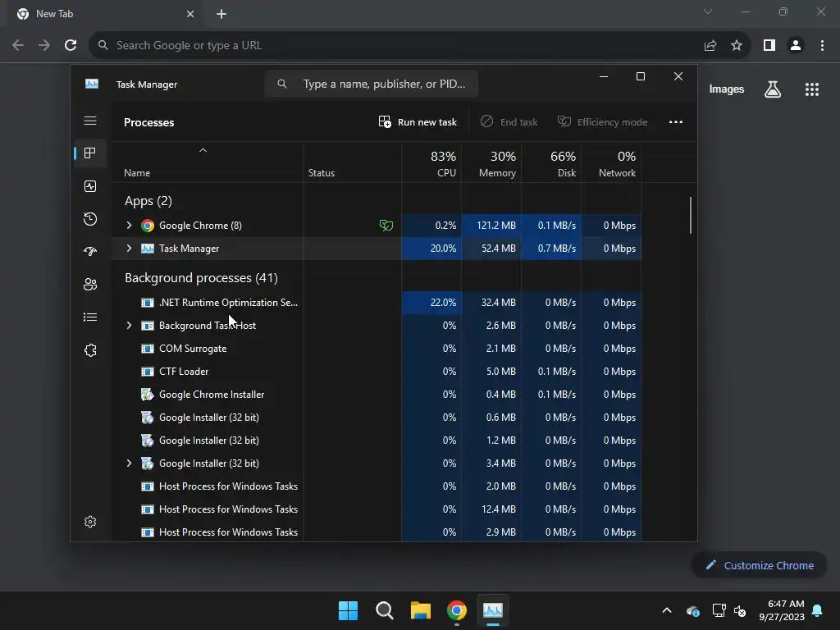Open the Details list icon in sidebar

pos(90,317)
